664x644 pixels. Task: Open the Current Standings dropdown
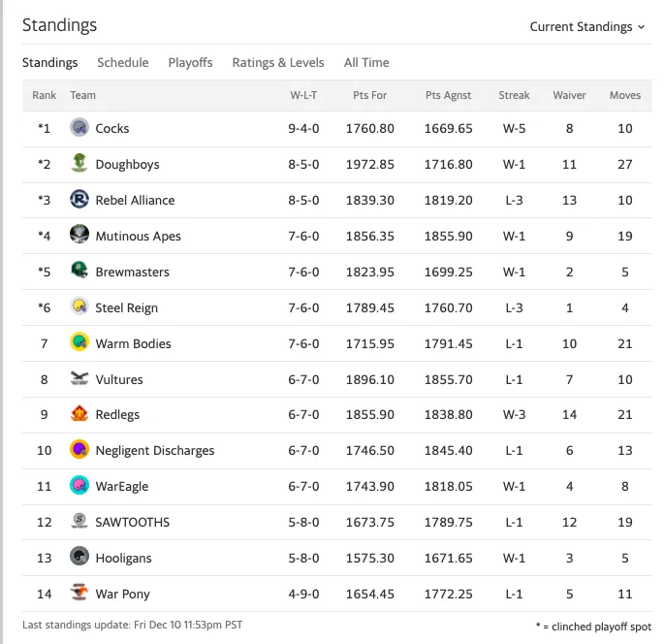(x=586, y=27)
